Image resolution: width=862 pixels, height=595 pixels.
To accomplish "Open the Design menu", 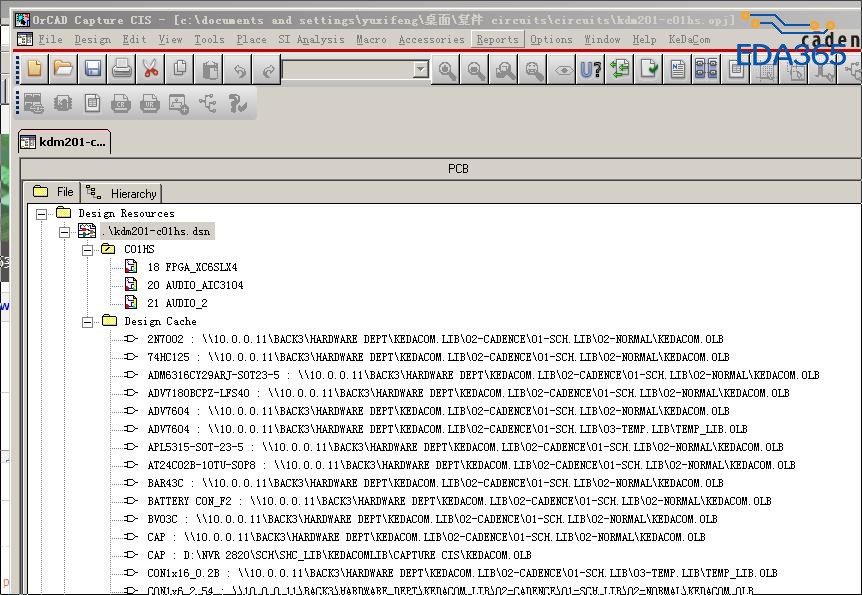I will tap(92, 40).
